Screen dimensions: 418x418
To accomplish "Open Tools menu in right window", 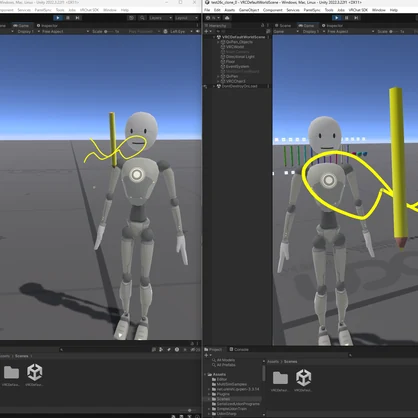I will coord(329,10).
